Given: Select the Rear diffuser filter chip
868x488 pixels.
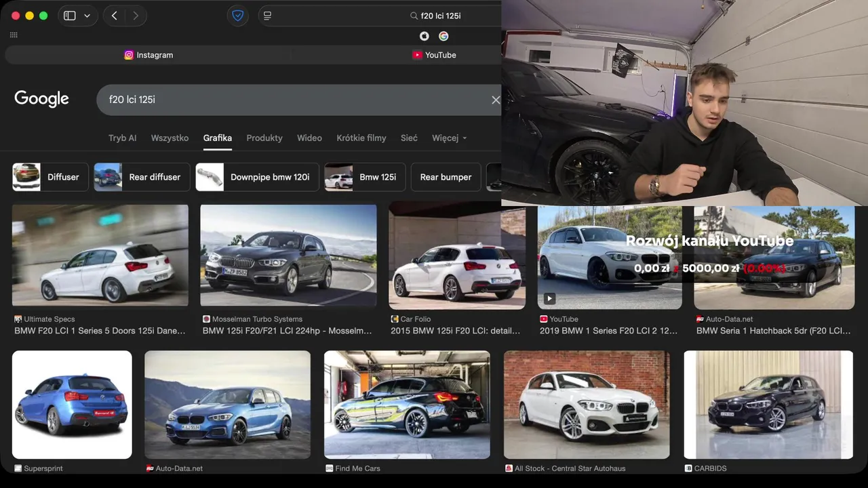Looking at the screenshot, I should coord(141,177).
